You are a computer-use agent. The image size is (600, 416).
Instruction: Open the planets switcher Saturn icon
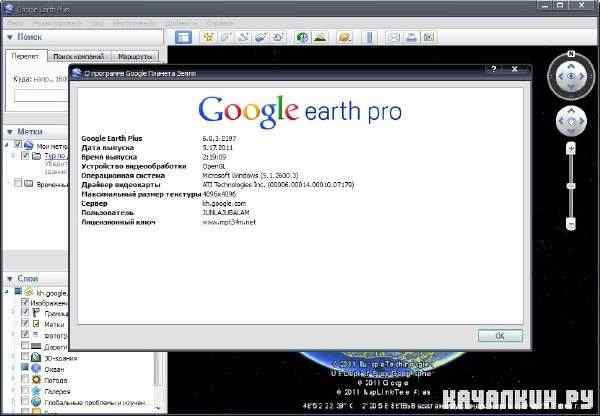[344, 37]
